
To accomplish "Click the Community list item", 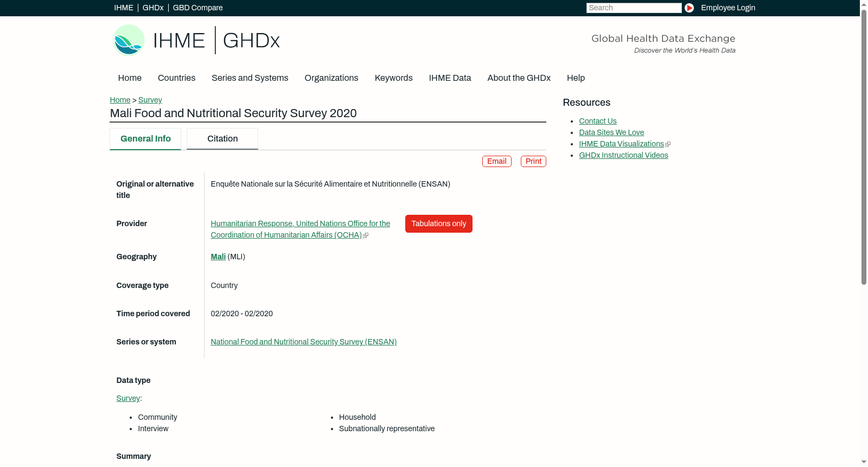I will coord(157,418).
